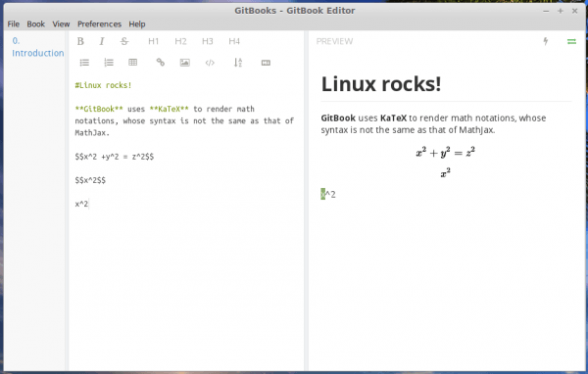Apply strikethrough formatting
This screenshot has height=374, width=588.
click(124, 41)
